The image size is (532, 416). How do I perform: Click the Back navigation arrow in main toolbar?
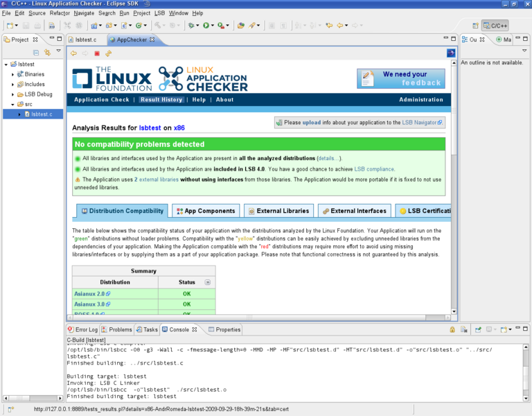click(x=340, y=26)
